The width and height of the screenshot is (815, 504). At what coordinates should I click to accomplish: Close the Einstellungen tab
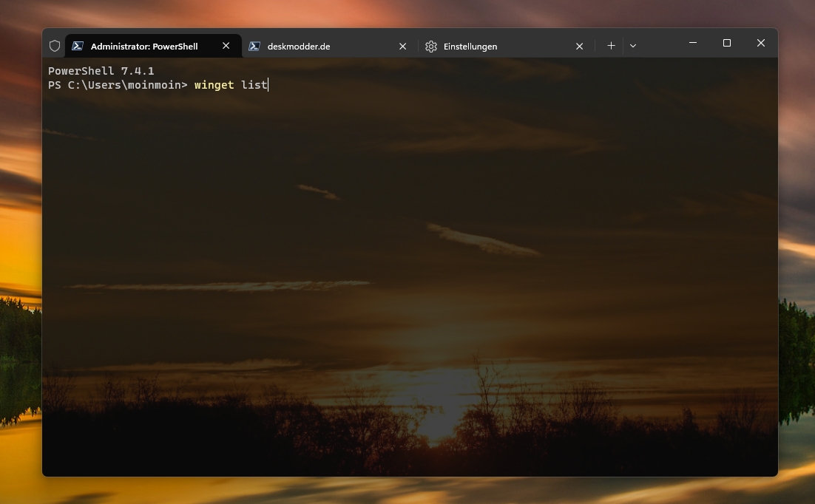coord(580,46)
